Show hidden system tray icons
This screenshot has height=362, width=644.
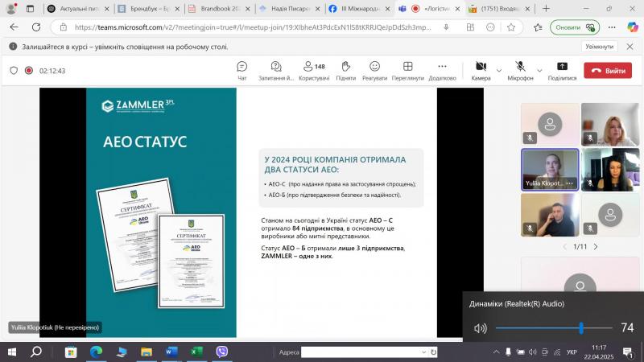pyautogui.click(x=496, y=352)
